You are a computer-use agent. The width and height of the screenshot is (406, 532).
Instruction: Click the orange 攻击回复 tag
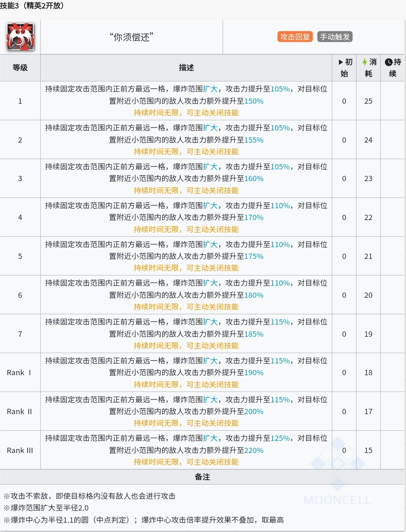click(x=295, y=37)
